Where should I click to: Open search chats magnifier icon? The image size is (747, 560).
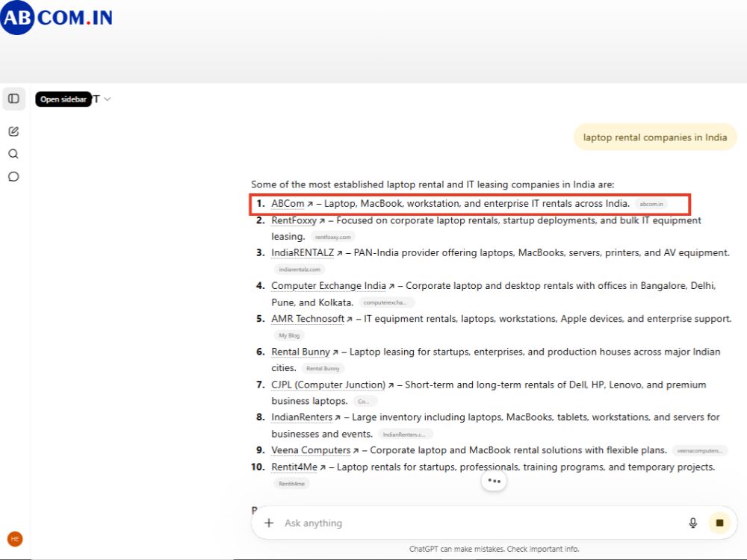point(13,154)
